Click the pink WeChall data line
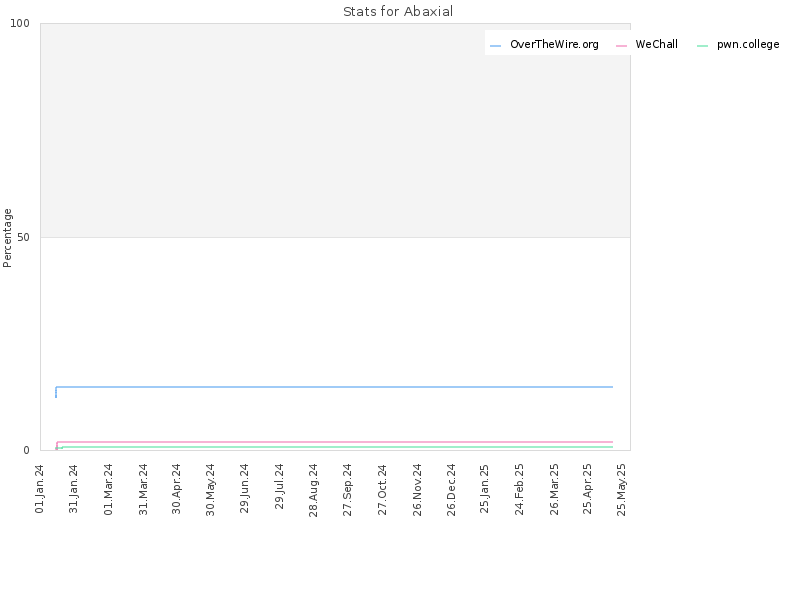The width and height of the screenshot is (800, 600). tap(334, 442)
